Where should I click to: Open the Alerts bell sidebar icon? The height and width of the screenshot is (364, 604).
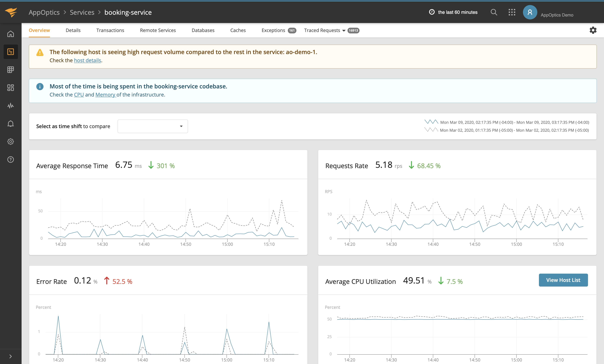[x=11, y=123]
